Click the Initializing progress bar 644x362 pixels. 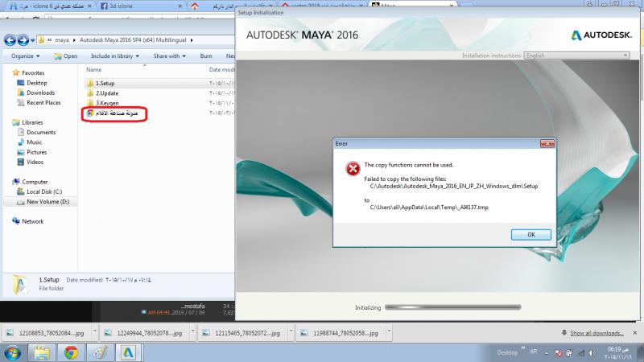pyautogui.click(x=453, y=307)
